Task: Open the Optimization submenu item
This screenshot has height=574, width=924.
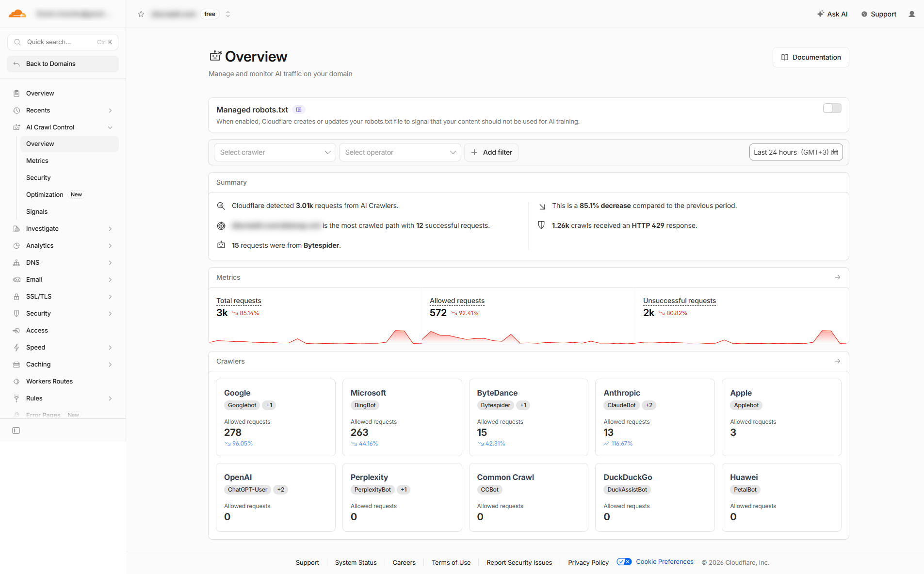Action: (x=69, y=195)
